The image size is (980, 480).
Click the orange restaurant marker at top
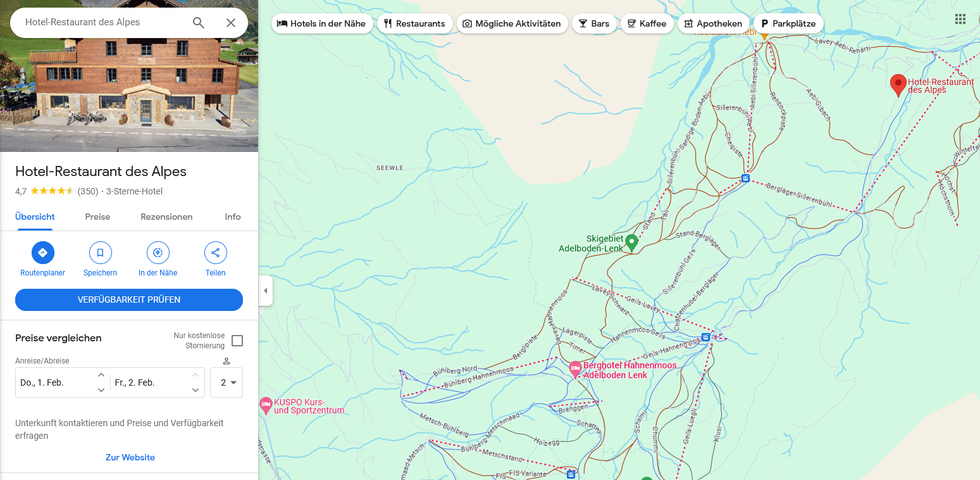coord(764,35)
